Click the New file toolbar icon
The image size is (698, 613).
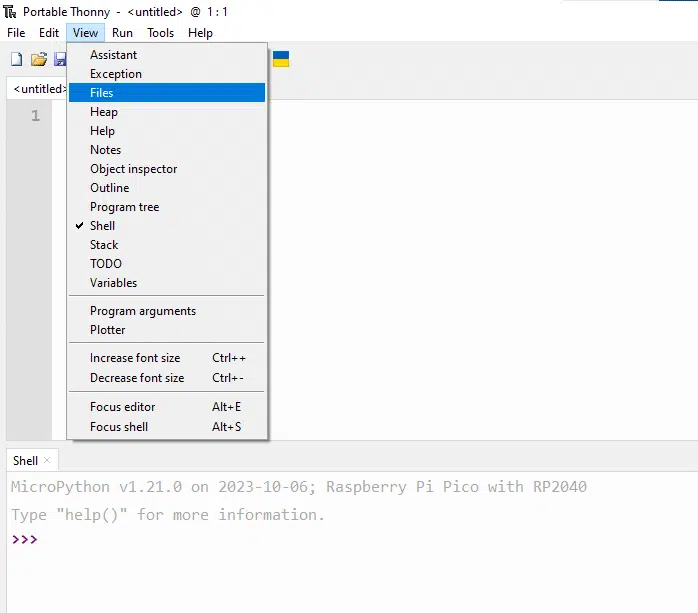tap(16, 59)
